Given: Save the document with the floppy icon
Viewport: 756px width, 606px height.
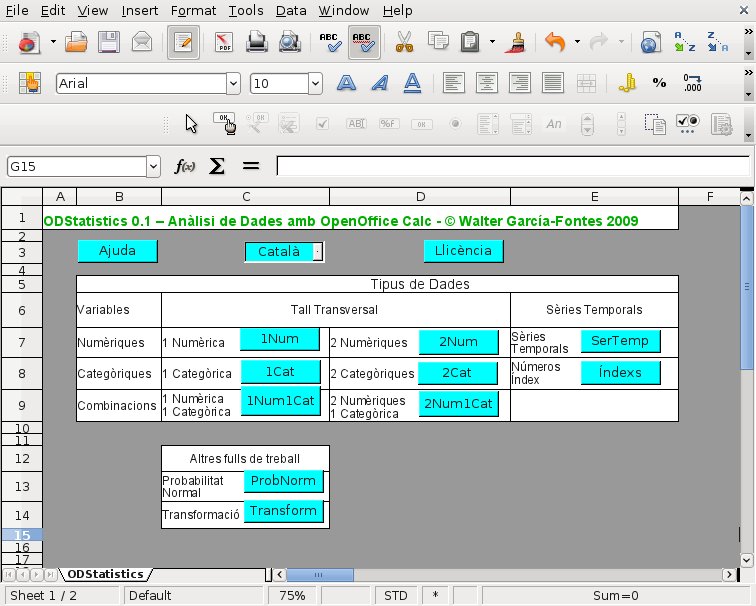Looking at the screenshot, I should tap(109, 42).
